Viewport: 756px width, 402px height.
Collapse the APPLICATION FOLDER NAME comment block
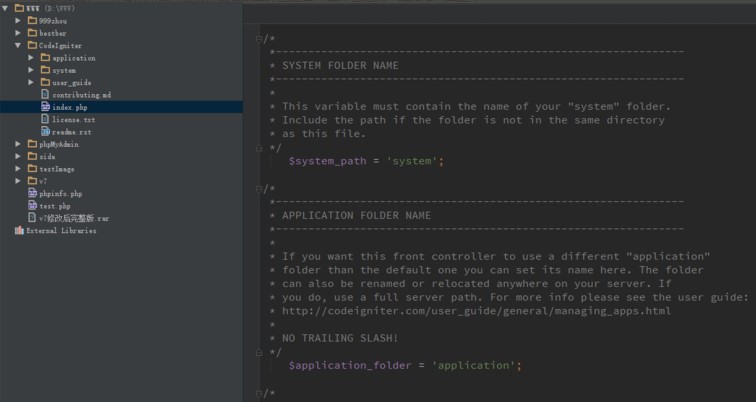pos(260,188)
